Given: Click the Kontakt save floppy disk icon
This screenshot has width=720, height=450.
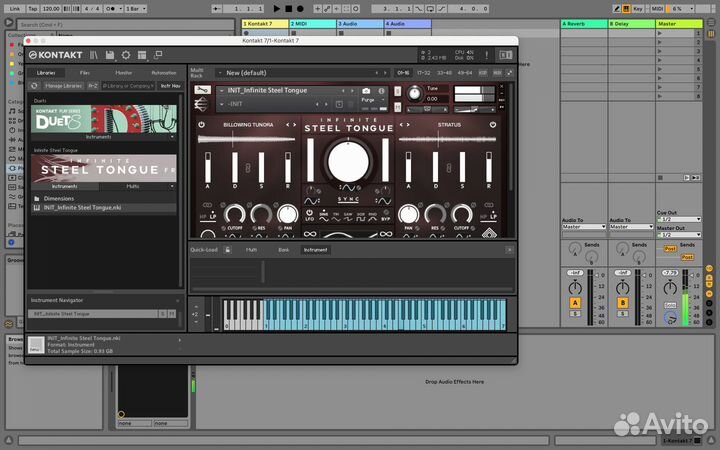Looking at the screenshot, I should click(x=110, y=55).
